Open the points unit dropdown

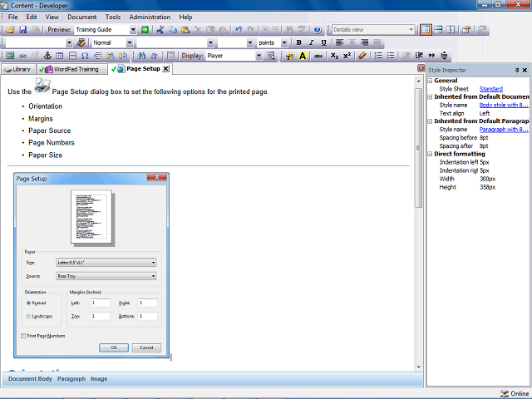coord(284,42)
